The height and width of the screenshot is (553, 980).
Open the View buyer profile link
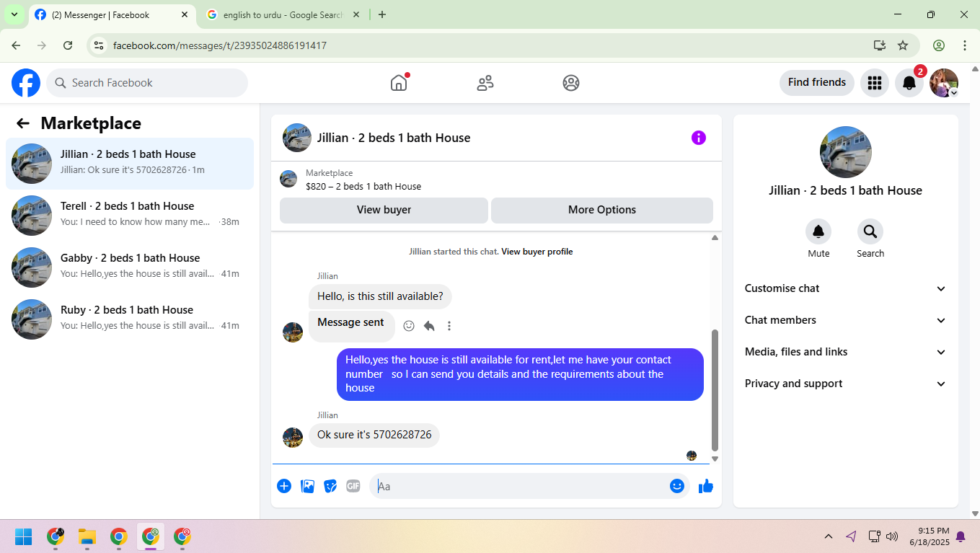point(537,252)
